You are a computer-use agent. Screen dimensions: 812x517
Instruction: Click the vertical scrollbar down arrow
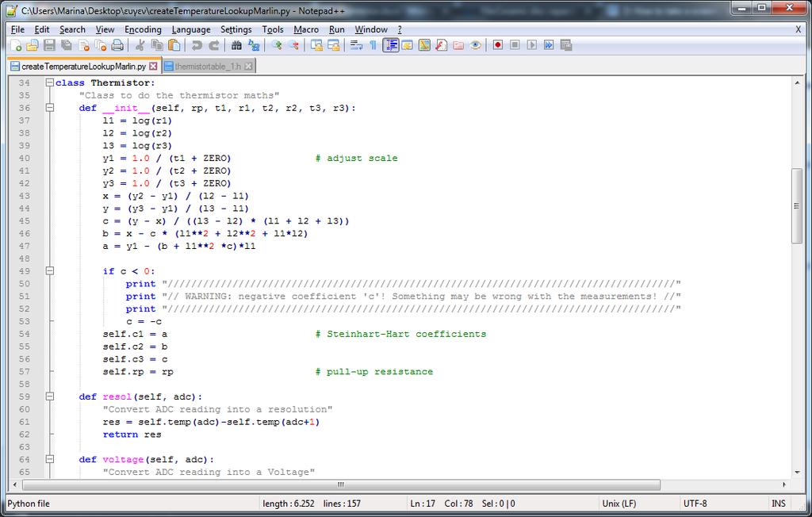coord(797,472)
